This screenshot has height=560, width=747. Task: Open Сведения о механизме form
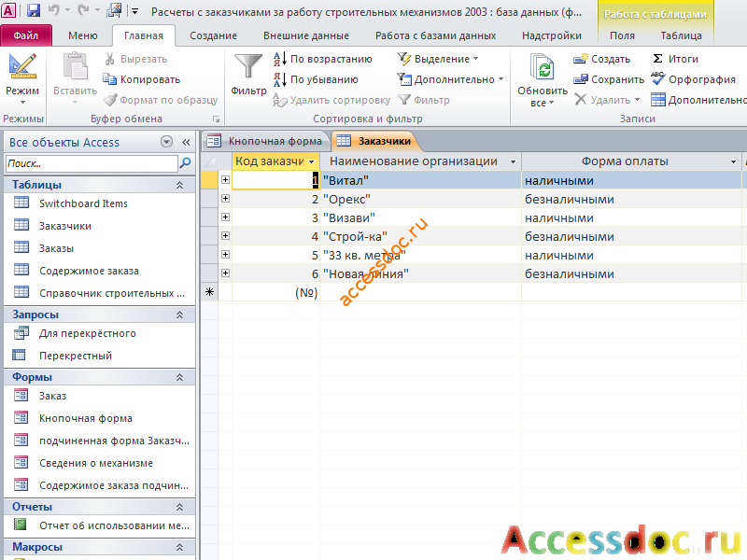96,463
